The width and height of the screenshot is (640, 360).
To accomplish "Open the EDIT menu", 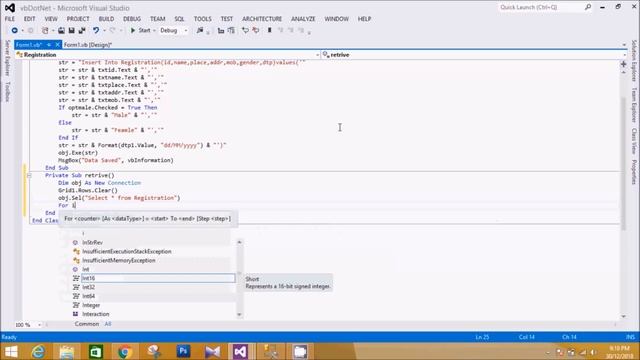I will pyautogui.click(x=29, y=19).
